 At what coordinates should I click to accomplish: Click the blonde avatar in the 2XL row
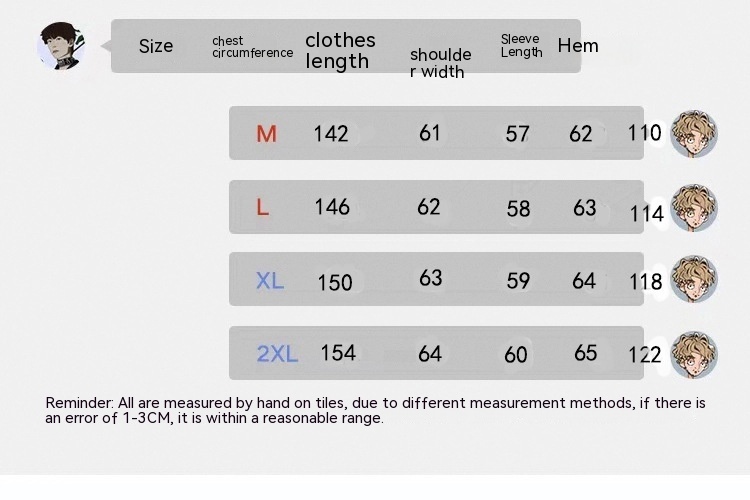tap(694, 354)
